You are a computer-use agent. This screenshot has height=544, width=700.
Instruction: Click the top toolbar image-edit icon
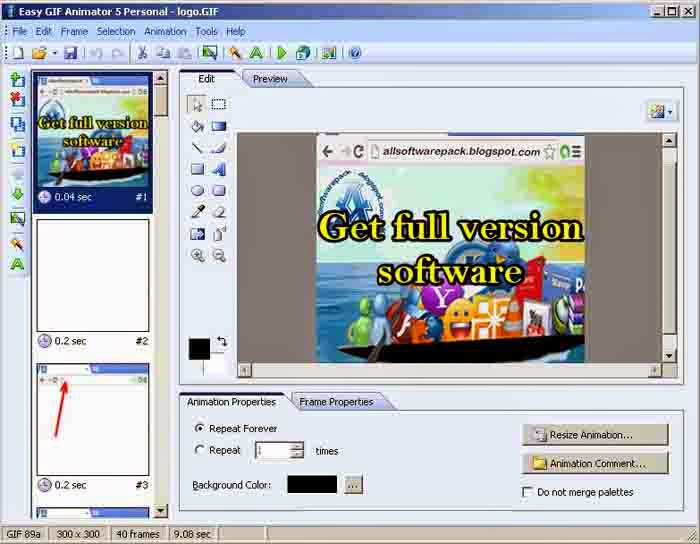[209, 53]
